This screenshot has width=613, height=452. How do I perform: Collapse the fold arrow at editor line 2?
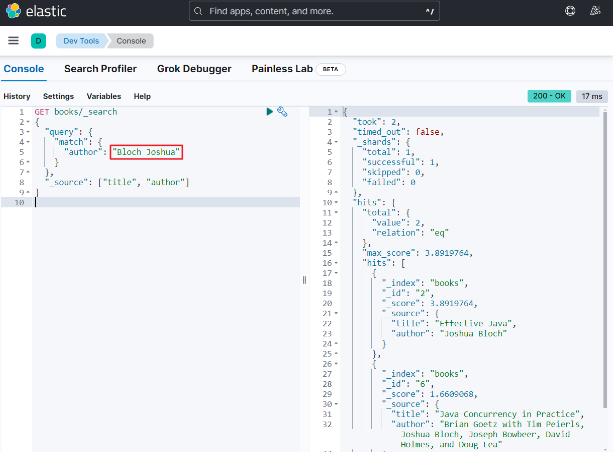click(28, 122)
